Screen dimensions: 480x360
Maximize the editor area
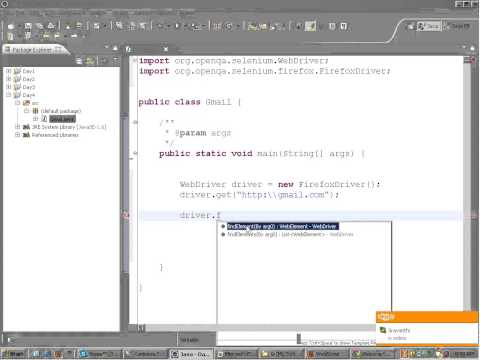click(x=473, y=48)
